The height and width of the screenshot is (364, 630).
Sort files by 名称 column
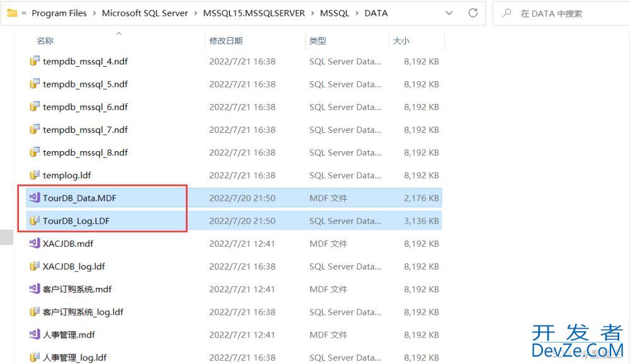point(45,40)
